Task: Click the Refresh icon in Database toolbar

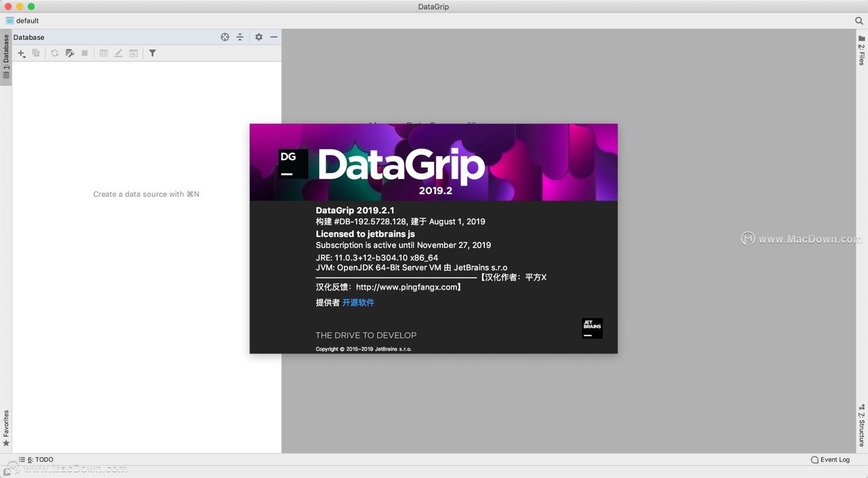Action: [x=55, y=53]
